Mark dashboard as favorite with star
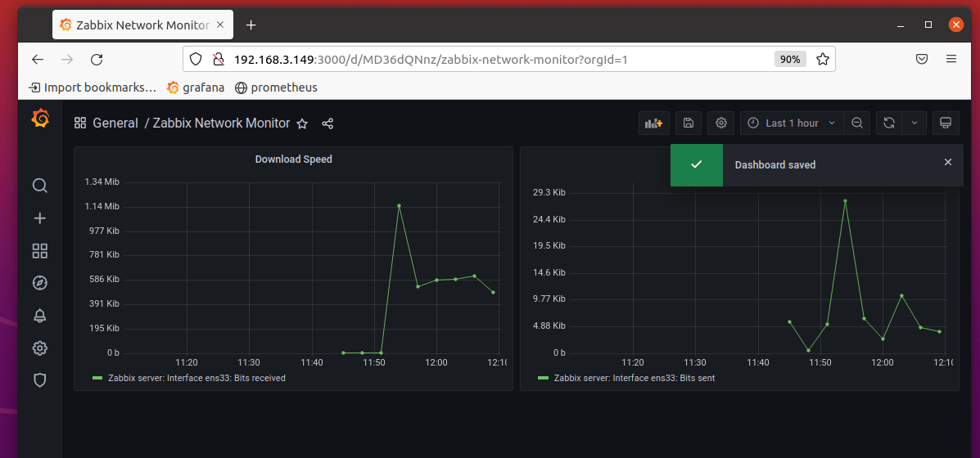The width and height of the screenshot is (980, 458). [x=302, y=123]
